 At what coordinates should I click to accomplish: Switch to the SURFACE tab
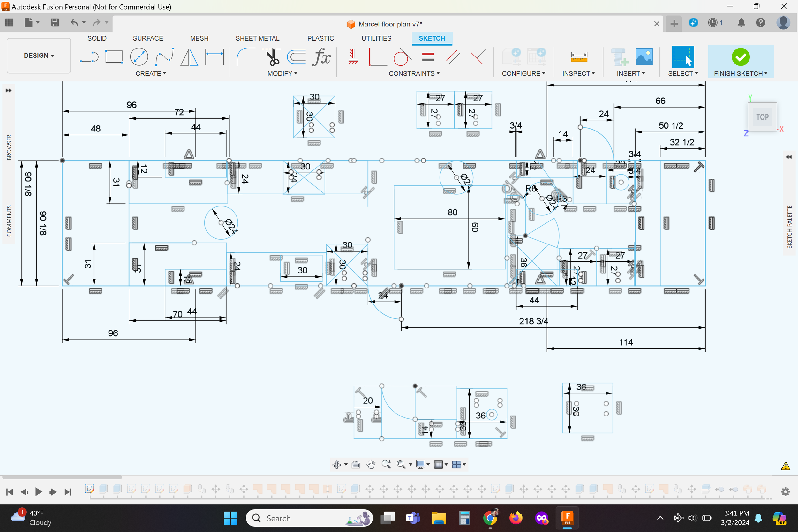[148, 38]
